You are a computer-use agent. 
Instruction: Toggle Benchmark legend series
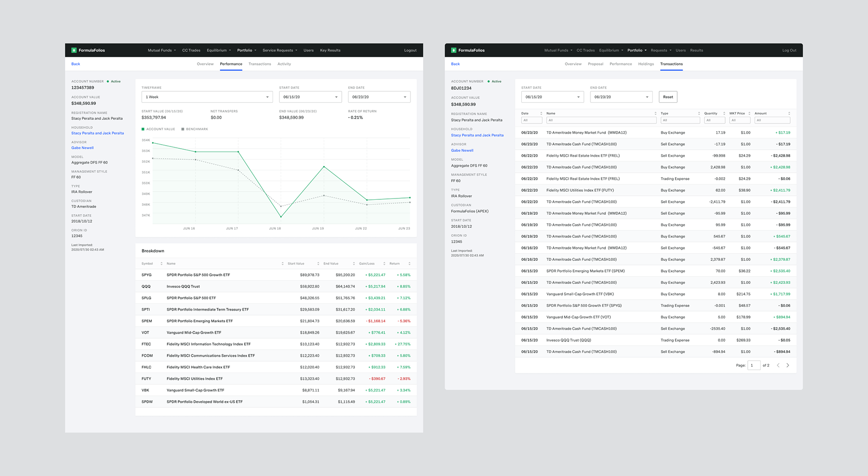195,129
